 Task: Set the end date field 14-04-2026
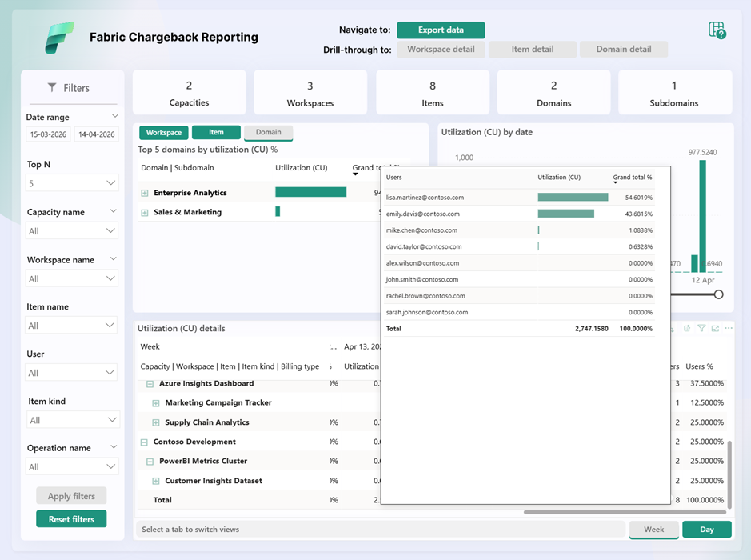click(96, 134)
